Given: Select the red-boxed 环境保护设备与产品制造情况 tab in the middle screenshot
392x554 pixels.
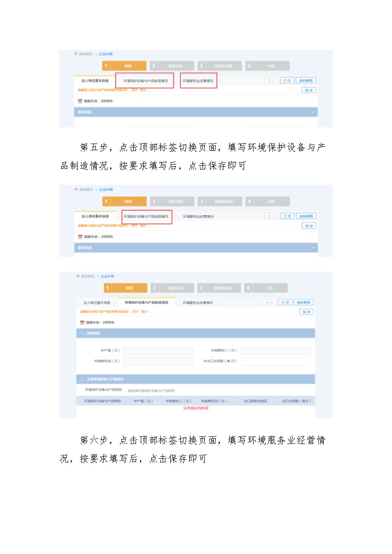Looking at the screenshot, I should pos(146,217).
